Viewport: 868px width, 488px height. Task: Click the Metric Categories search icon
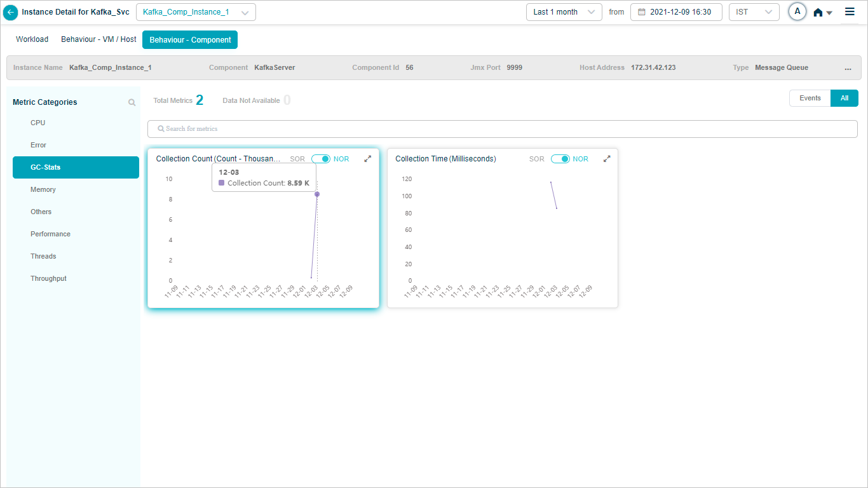coord(132,102)
